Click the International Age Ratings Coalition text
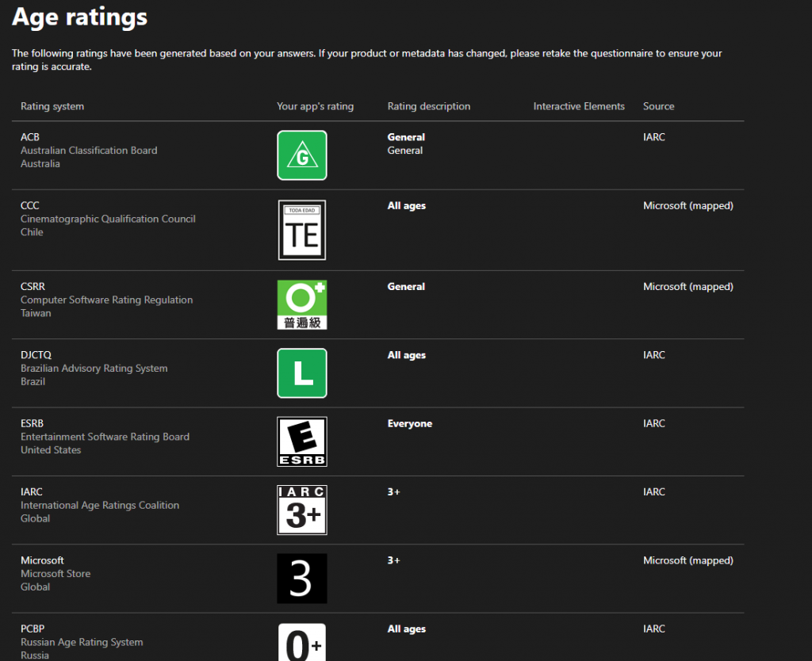The width and height of the screenshot is (812, 661). [100, 505]
